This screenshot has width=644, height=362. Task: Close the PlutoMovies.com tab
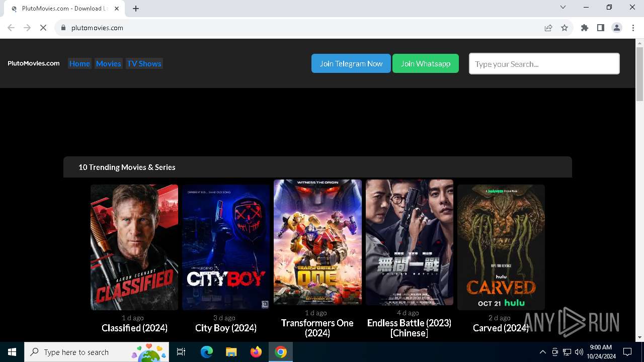[x=117, y=9]
